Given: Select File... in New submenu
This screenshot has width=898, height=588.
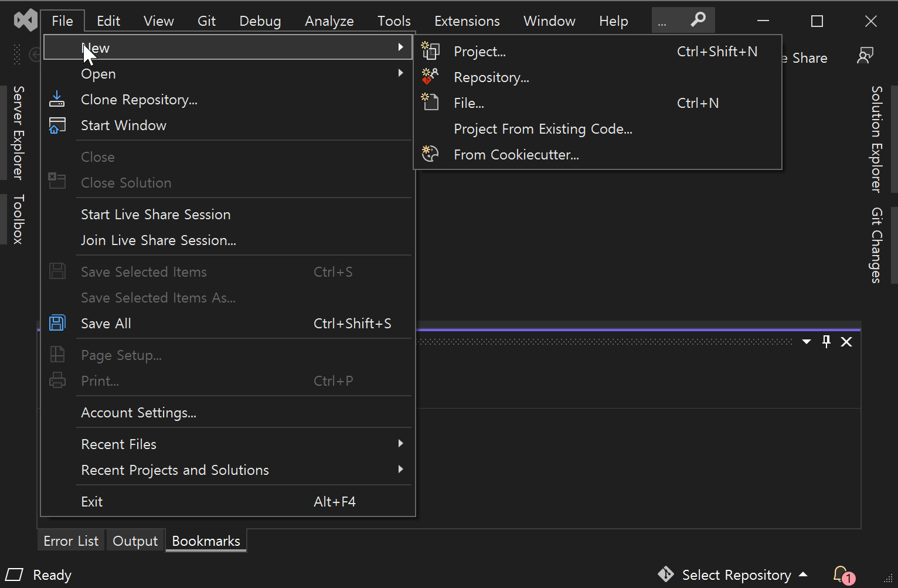Looking at the screenshot, I should click(x=598, y=103).
